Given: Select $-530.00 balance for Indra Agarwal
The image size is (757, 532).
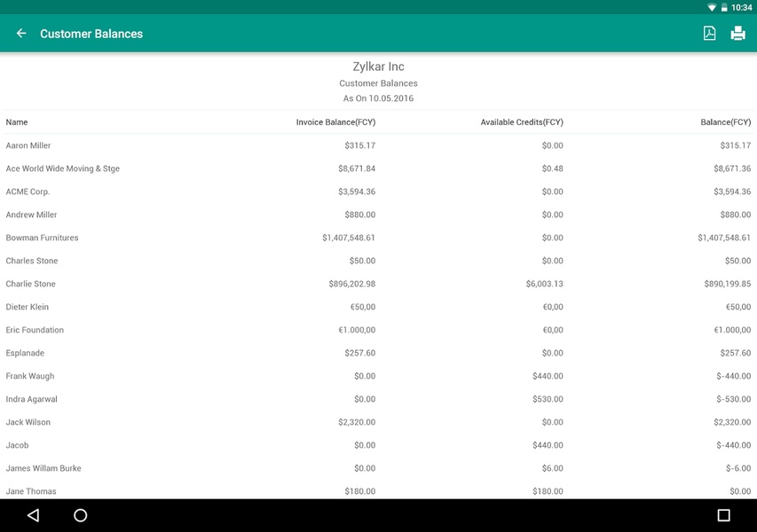Looking at the screenshot, I should click(734, 399).
